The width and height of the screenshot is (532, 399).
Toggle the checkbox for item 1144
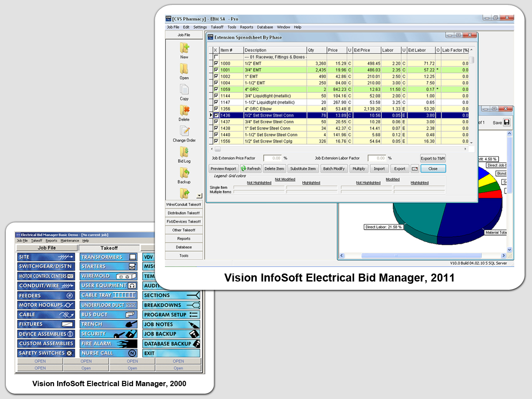(216, 96)
